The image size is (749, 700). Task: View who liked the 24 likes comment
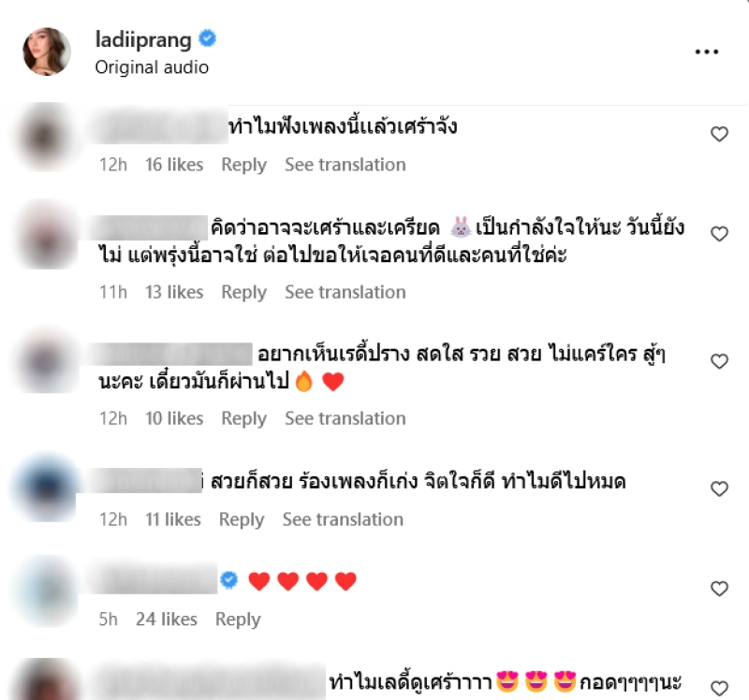167,620
